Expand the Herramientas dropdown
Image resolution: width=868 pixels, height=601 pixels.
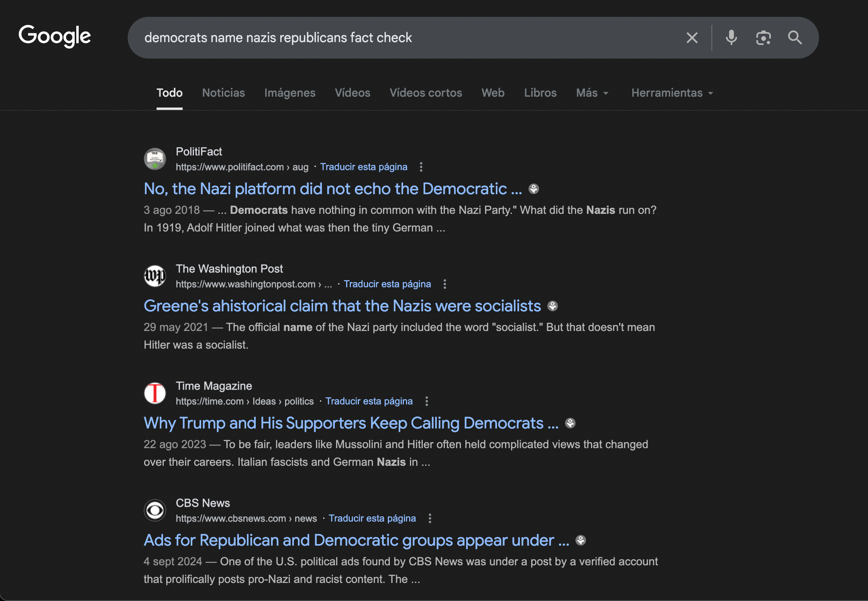tap(672, 93)
